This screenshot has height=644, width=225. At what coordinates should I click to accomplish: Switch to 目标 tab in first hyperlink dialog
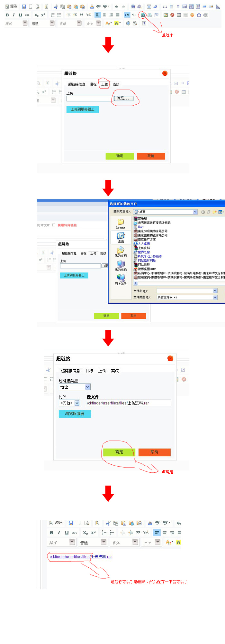pos(93,84)
